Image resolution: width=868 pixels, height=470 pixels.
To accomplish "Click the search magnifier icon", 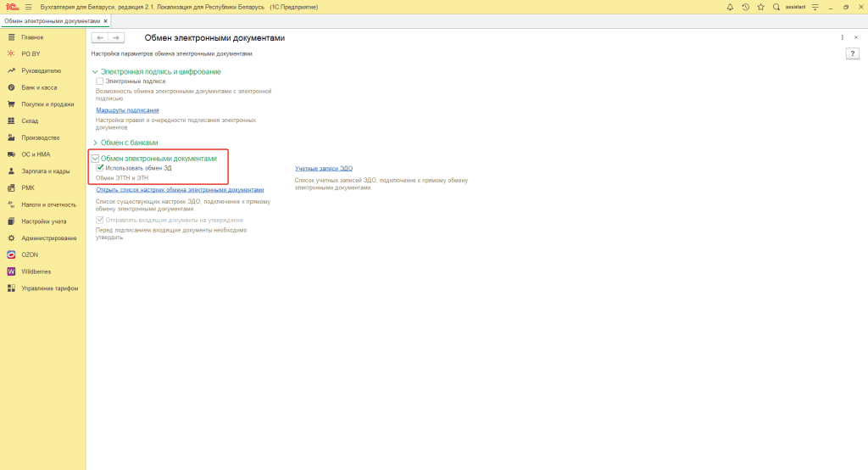I will pyautogui.click(x=776, y=7).
